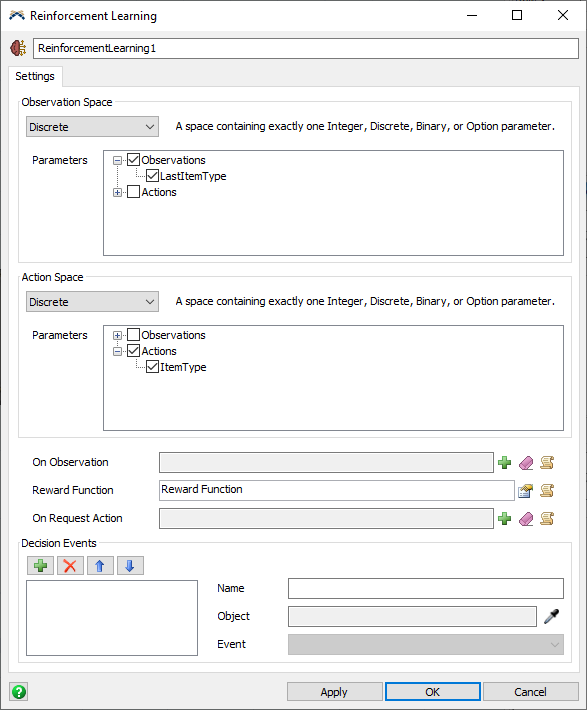Open the Action Space Discrete dropdown
The image size is (587, 710).
click(92, 302)
